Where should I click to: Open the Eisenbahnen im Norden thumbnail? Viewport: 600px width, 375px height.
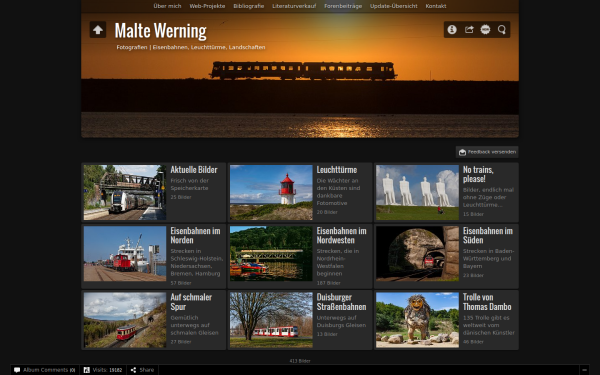[125, 254]
